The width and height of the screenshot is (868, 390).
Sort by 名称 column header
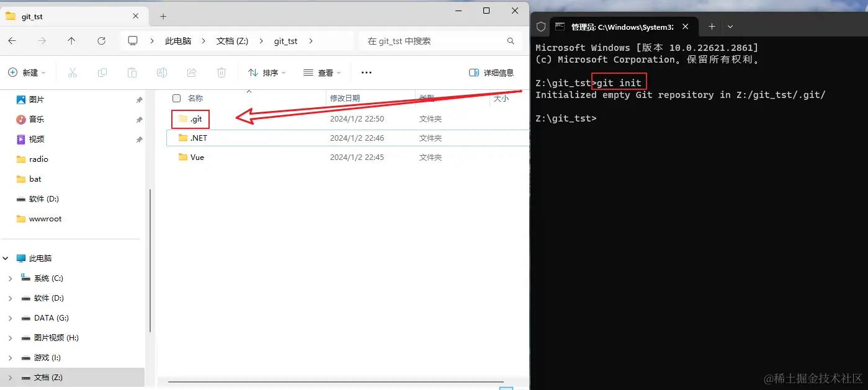[195, 98]
